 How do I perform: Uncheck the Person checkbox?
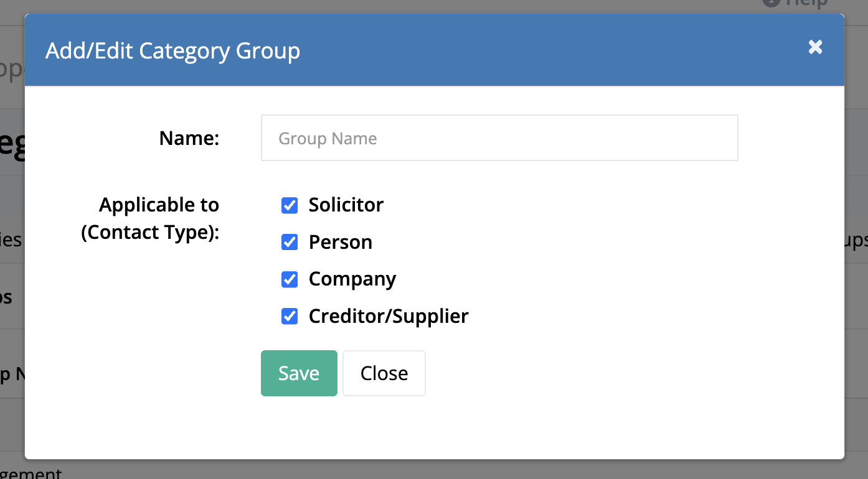pyautogui.click(x=290, y=242)
